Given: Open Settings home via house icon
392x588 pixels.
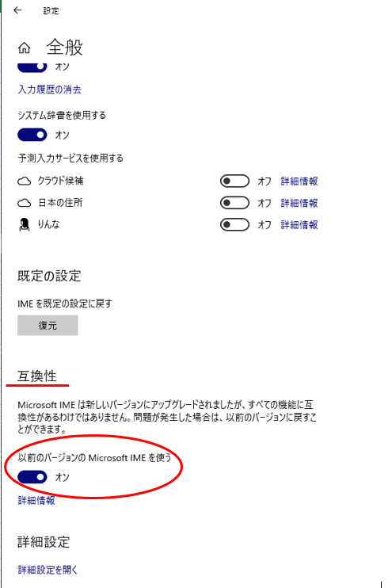Looking at the screenshot, I should coord(25,48).
